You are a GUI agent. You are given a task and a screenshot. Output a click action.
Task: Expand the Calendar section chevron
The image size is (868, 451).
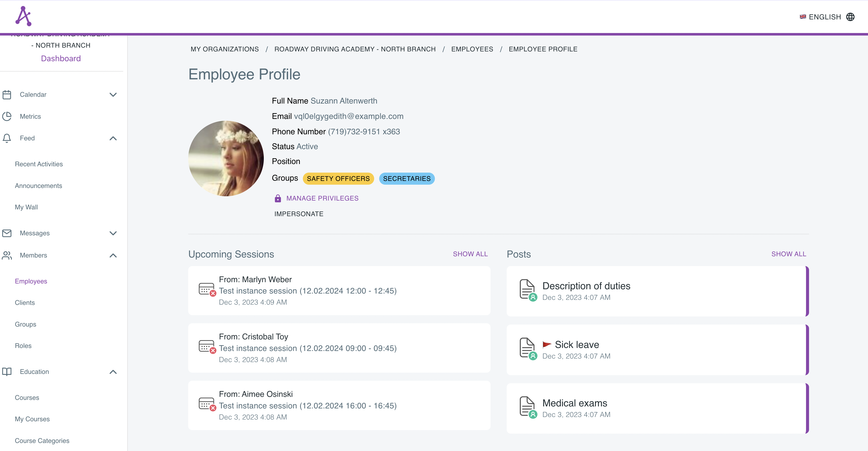(x=113, y=95)
